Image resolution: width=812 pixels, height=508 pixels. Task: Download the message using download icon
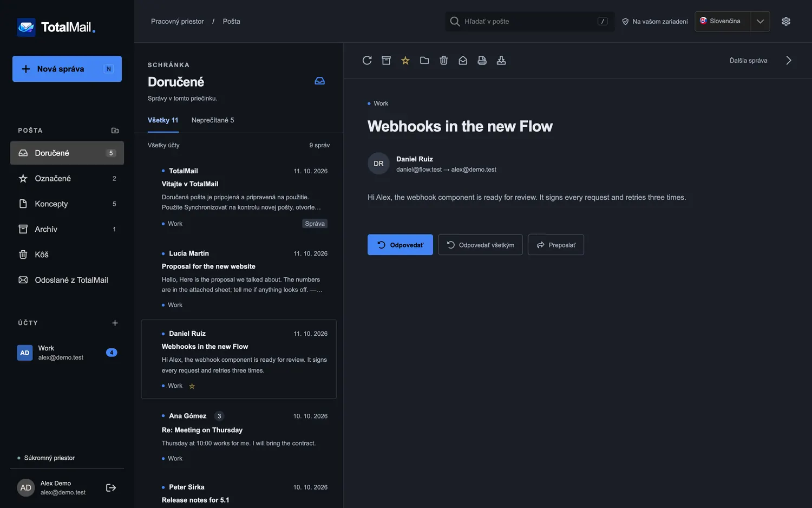[501, 61]
